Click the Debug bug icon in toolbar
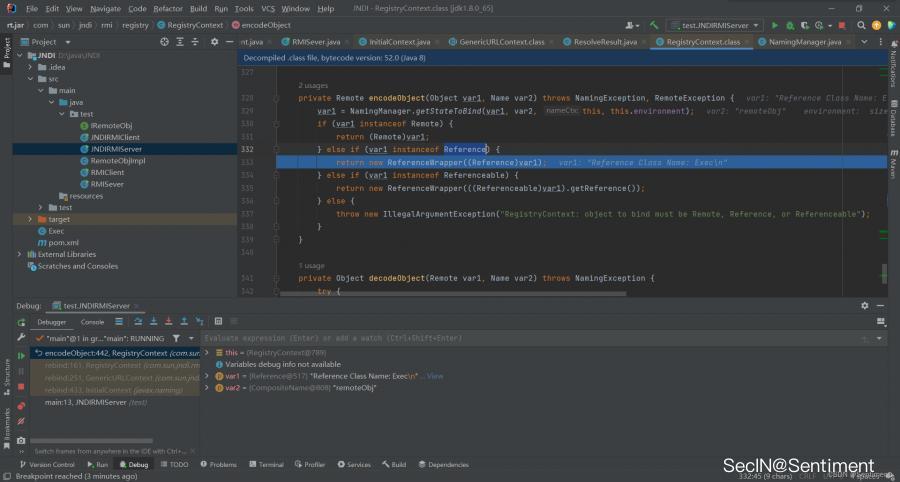 click(x=789, y=25)
